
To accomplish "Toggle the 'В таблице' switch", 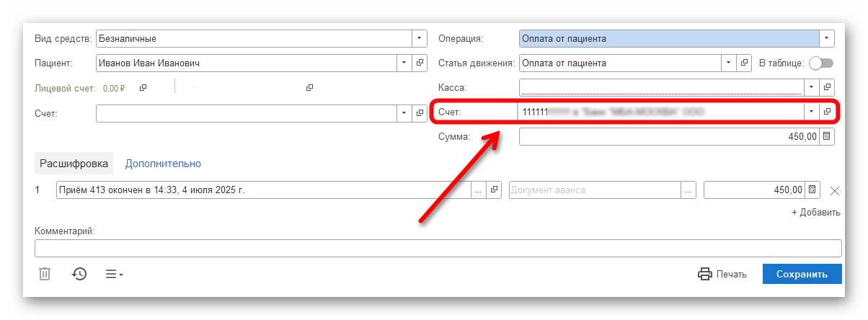I will point(820,63).
